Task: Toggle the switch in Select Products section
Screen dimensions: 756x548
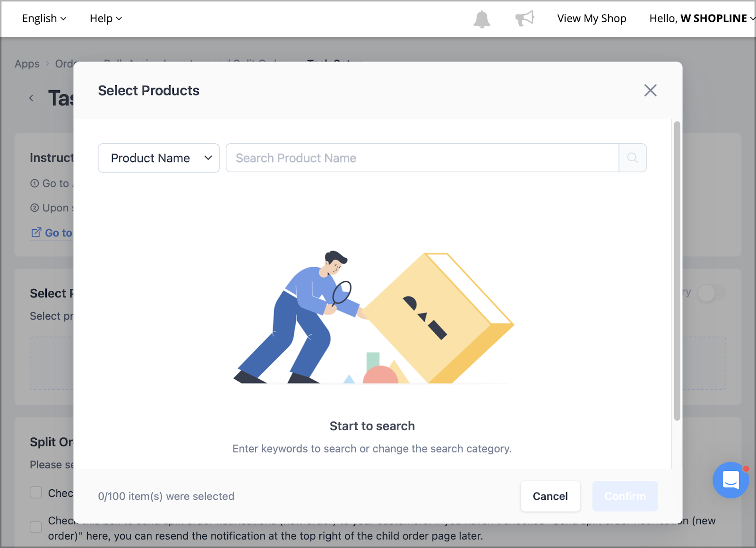Action: pyautogui.click(x=712, y=293)
